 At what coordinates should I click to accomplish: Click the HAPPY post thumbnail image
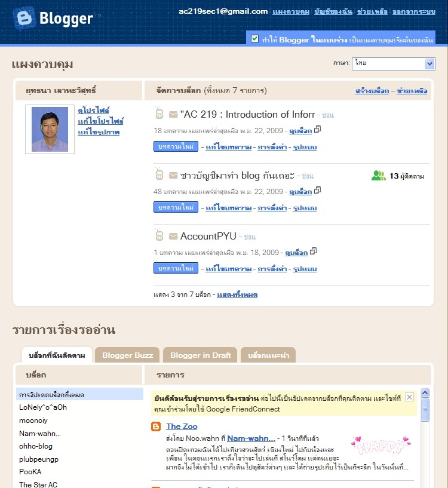pos(381,446)
